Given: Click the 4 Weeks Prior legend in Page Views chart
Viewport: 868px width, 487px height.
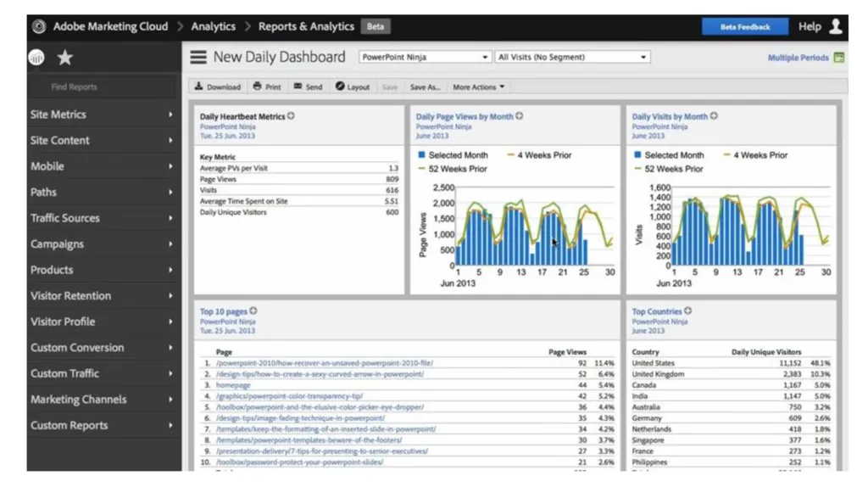Looking at the screenshot, I should tap(539, 155).
